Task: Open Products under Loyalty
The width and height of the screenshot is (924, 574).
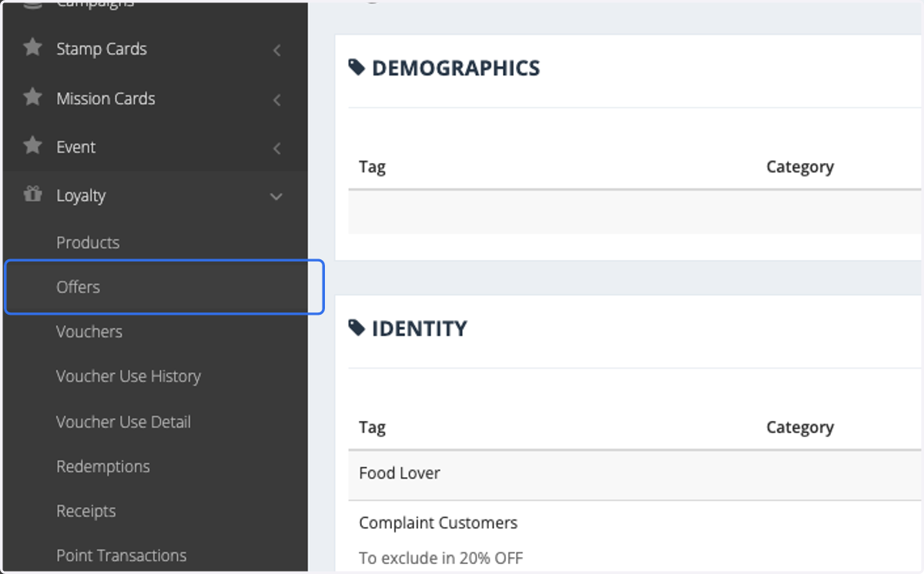Action: pyautogui.click(x=88, y=242)
